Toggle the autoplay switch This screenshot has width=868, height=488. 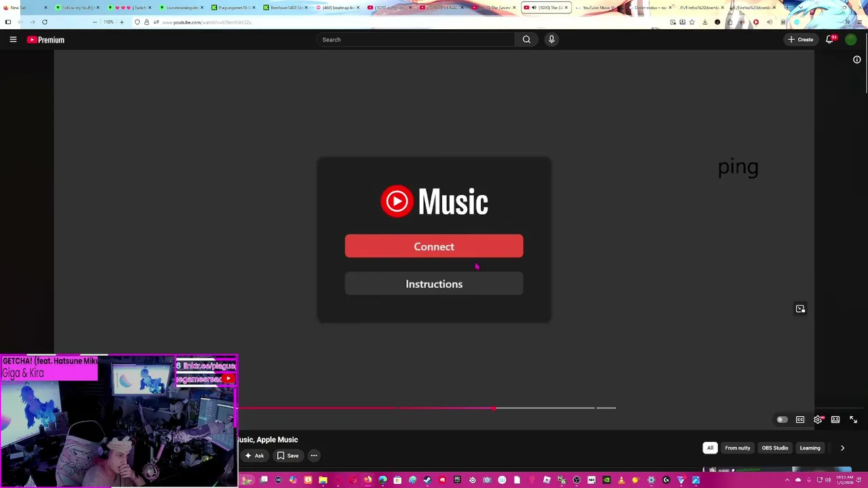[781, 420]
